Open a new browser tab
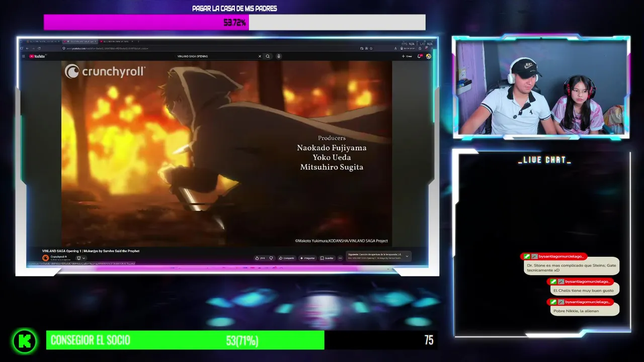 coord(138,41)
